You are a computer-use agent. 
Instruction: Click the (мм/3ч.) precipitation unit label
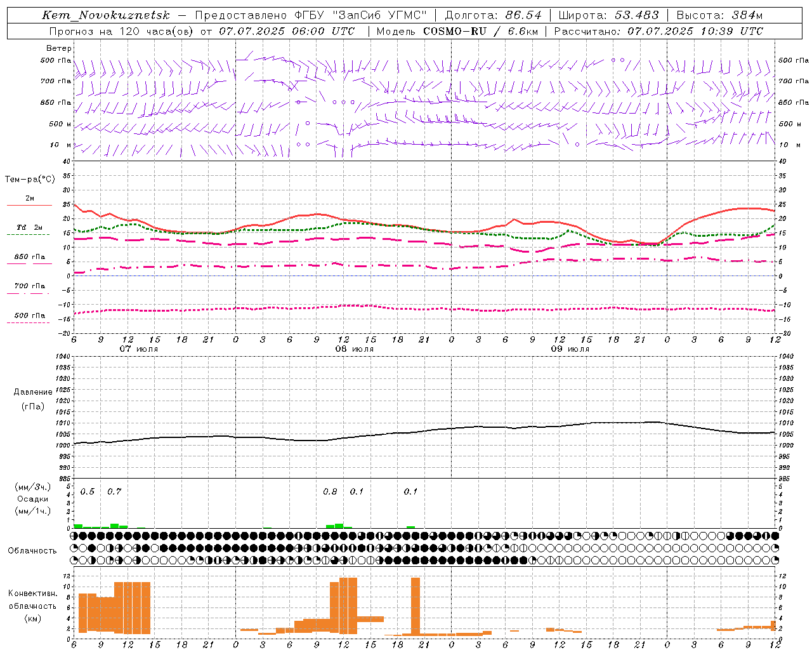(33, 487)
